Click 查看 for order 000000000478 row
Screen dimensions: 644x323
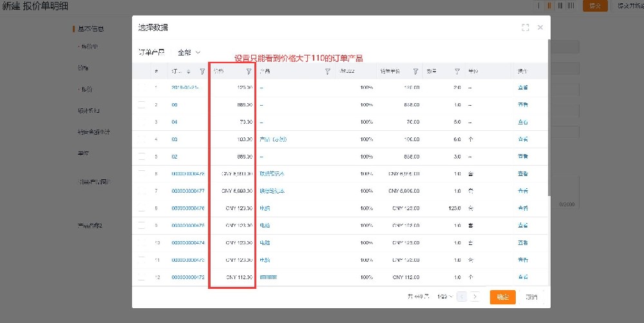(x=523, y=174)
